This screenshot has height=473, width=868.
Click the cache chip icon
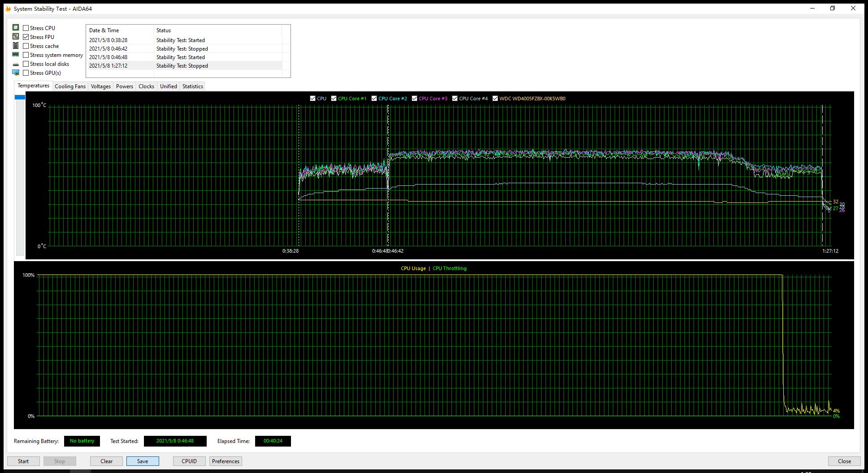[x=16, y=46]
